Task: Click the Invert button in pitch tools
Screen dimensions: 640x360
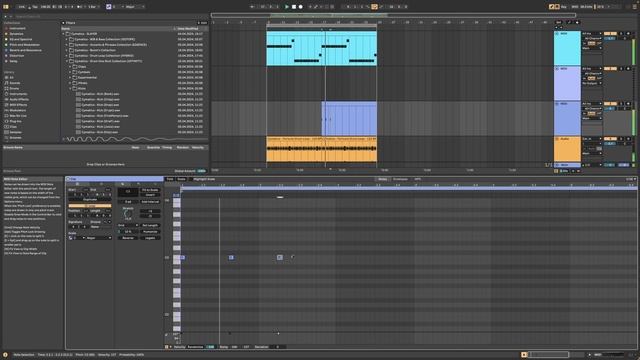Action: [x=150, y=195]
